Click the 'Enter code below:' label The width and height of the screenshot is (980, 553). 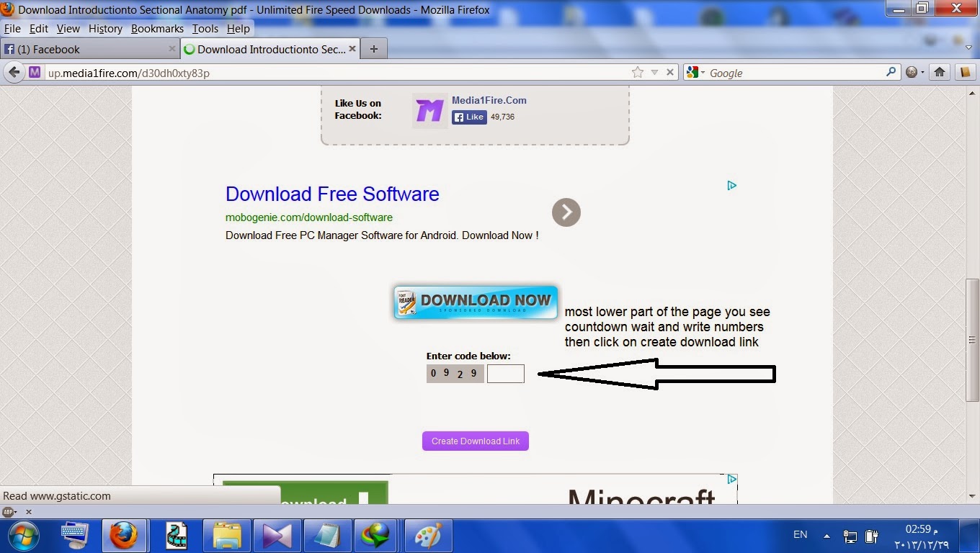[x=468, y=356]
